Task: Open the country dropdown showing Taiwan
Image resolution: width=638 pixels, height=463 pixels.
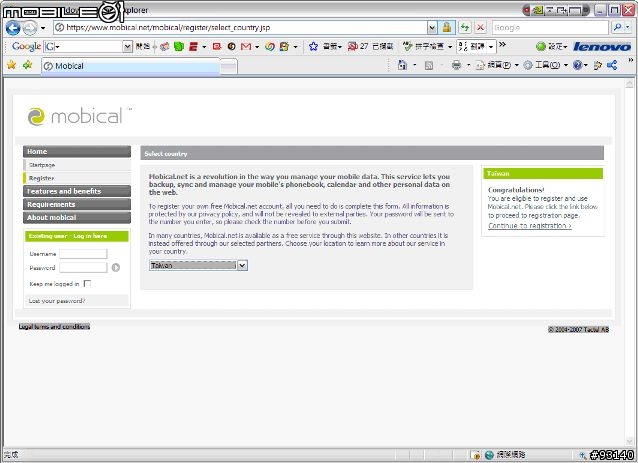Action: tap(198, 265)
